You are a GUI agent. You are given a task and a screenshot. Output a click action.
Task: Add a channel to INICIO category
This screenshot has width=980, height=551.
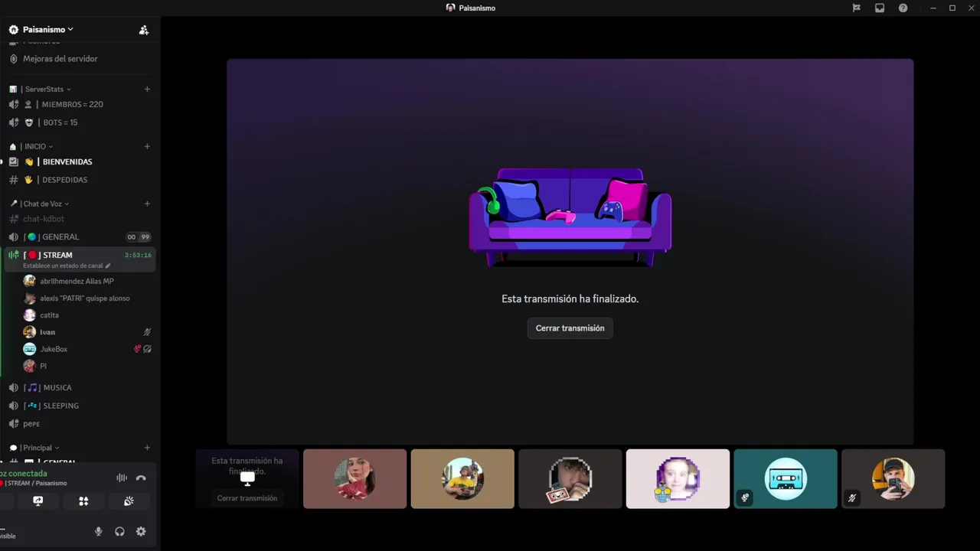(147, 146)
